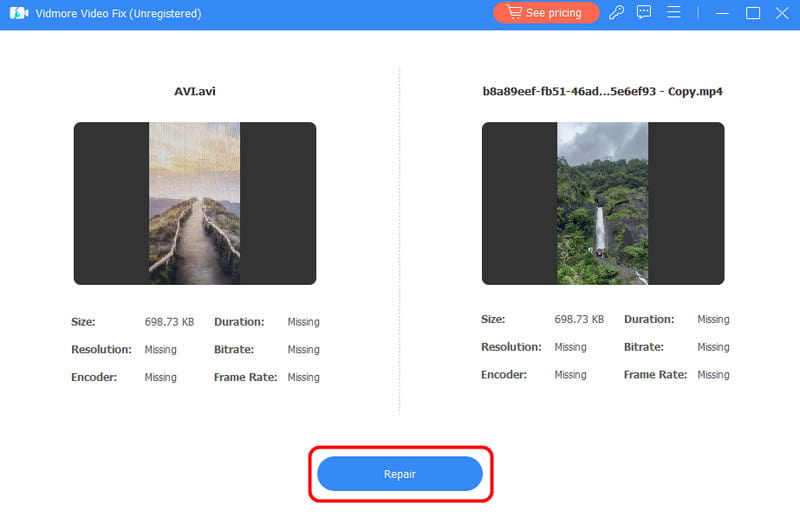Click the AVI.avi file name heading

(x=195, y=91)
